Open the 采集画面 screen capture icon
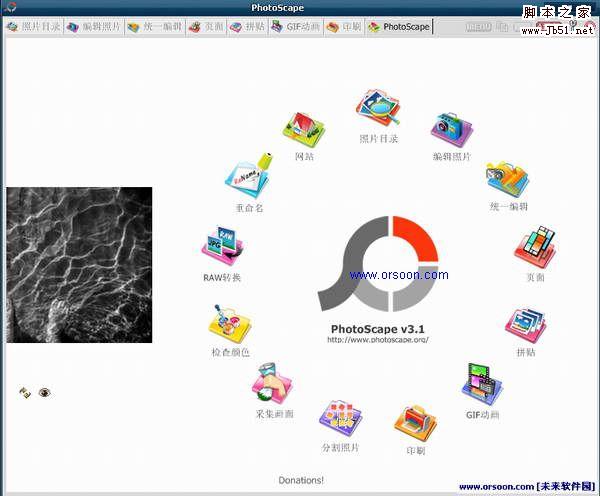Image resolution: width=600 pixels, height=496 pixels. pos(274,383)
